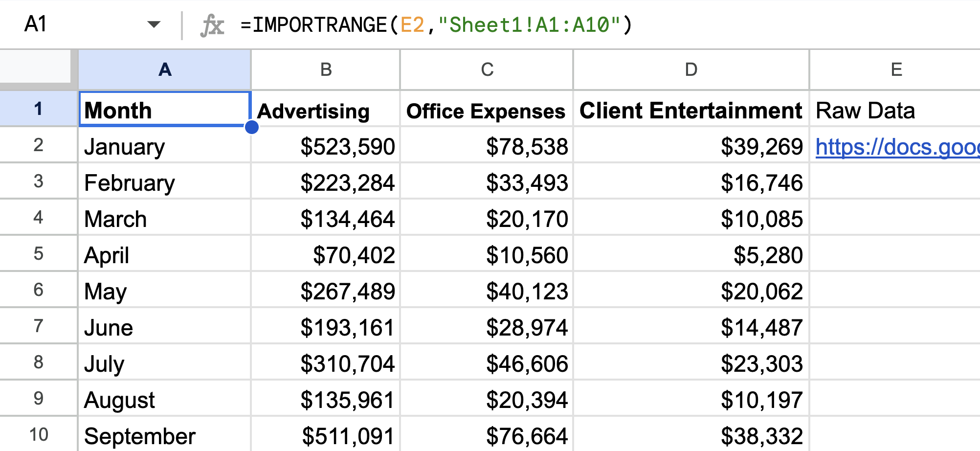
Task: Select the $70,402 cell in April row
Action: pos(326,253)
